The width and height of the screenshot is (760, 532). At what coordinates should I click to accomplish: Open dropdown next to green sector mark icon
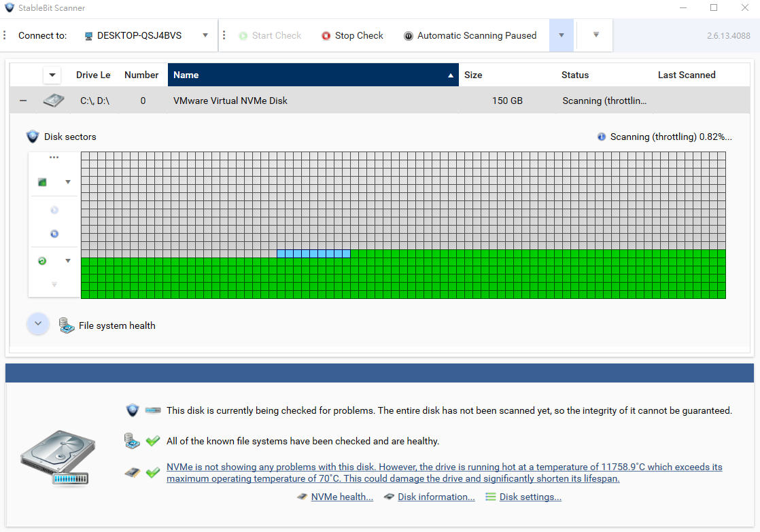click(68, 182)
